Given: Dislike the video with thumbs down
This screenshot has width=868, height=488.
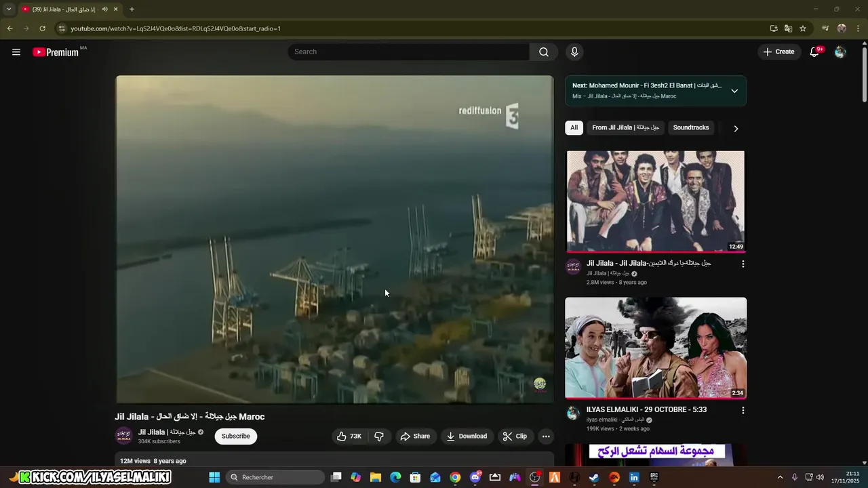Looking at the screenshot, I should pos(379,436).
